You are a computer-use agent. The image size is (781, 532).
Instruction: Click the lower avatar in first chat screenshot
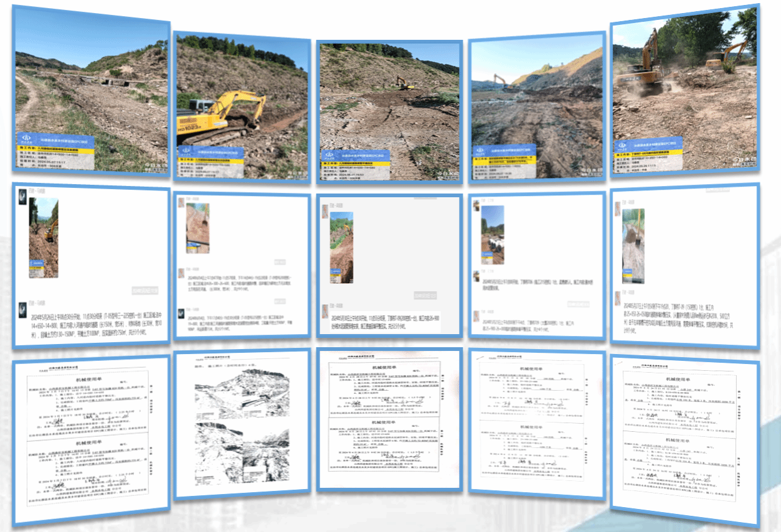pyautogui.click(x=22, y=309)
